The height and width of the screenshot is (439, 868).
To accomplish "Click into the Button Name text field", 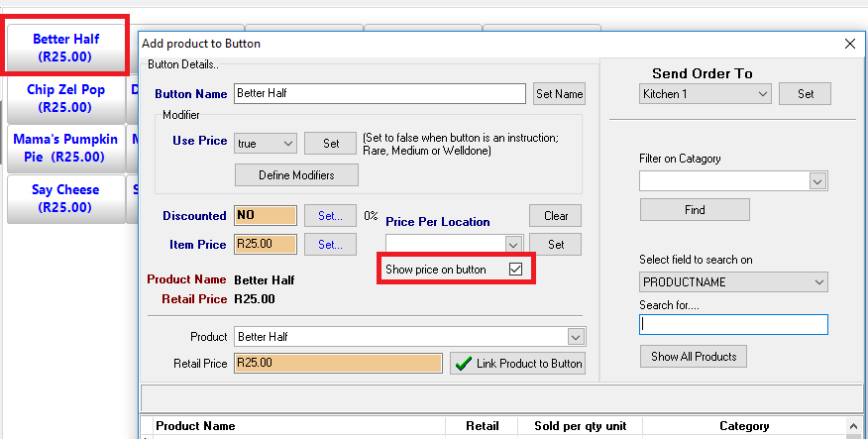I will pos(379,94).
